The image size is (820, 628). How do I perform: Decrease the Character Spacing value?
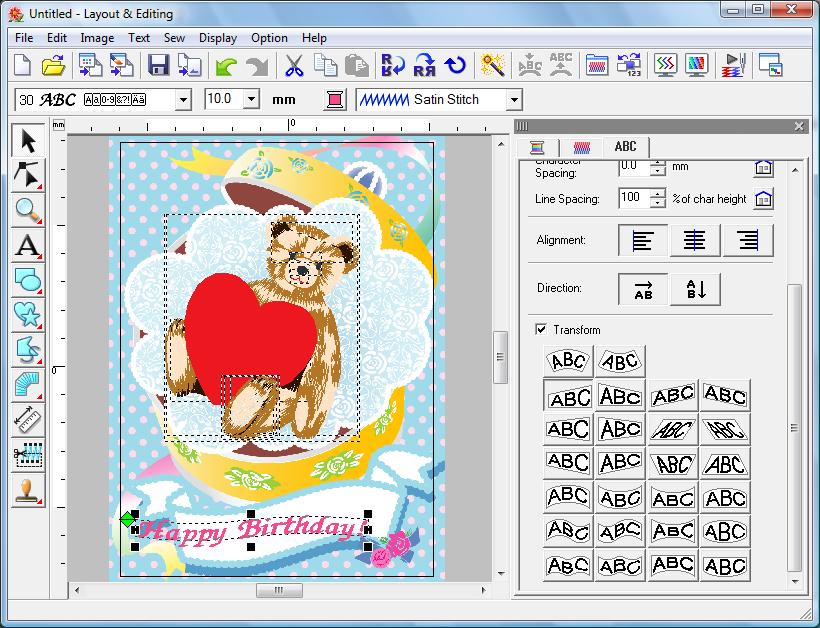(x=658, y=171)
